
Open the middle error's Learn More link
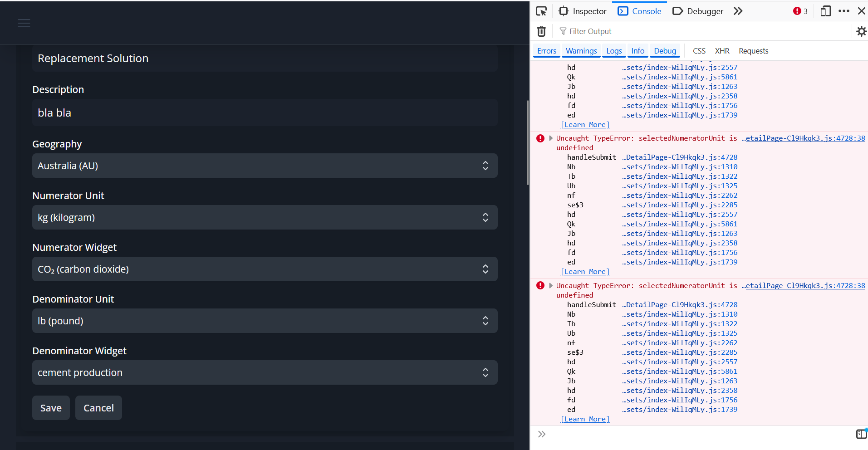(x=585, y=272)
